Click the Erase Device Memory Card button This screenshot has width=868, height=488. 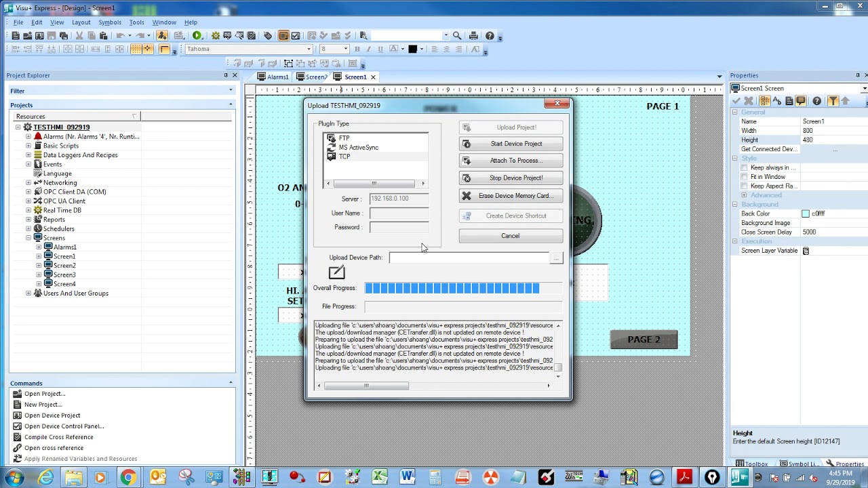pyautogui.click(x=511, y=196)
